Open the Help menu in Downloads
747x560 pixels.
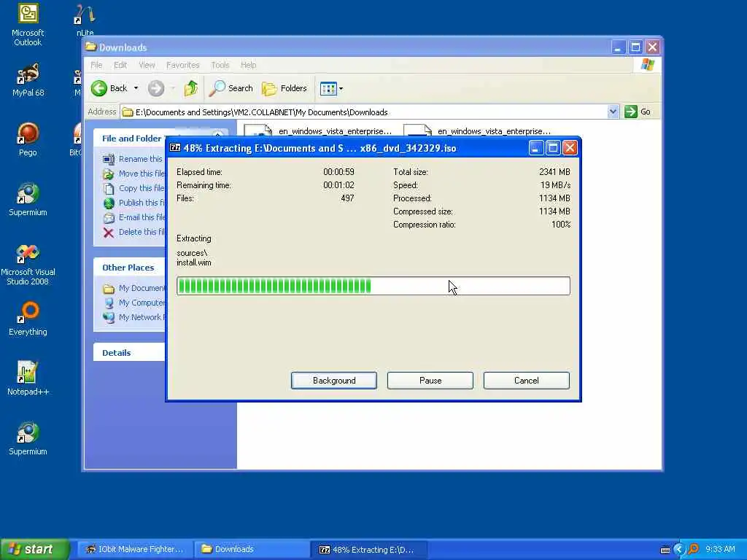point(248,65)
